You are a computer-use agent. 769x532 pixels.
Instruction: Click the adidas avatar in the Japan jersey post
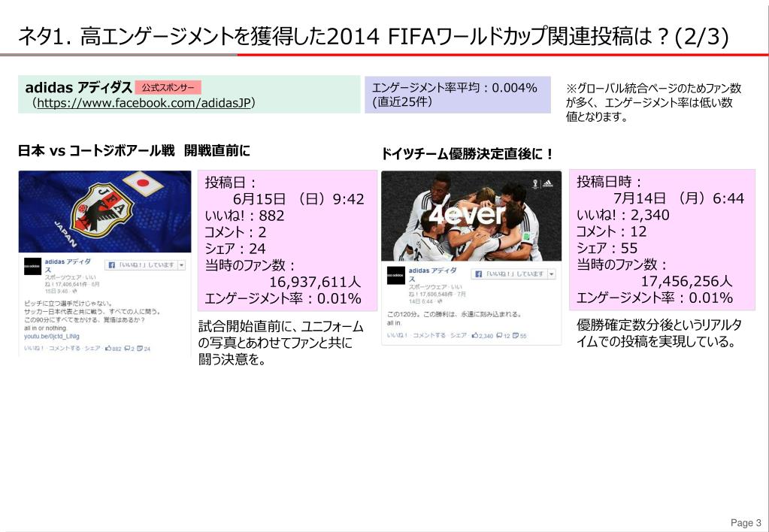(x=33, y=266)
